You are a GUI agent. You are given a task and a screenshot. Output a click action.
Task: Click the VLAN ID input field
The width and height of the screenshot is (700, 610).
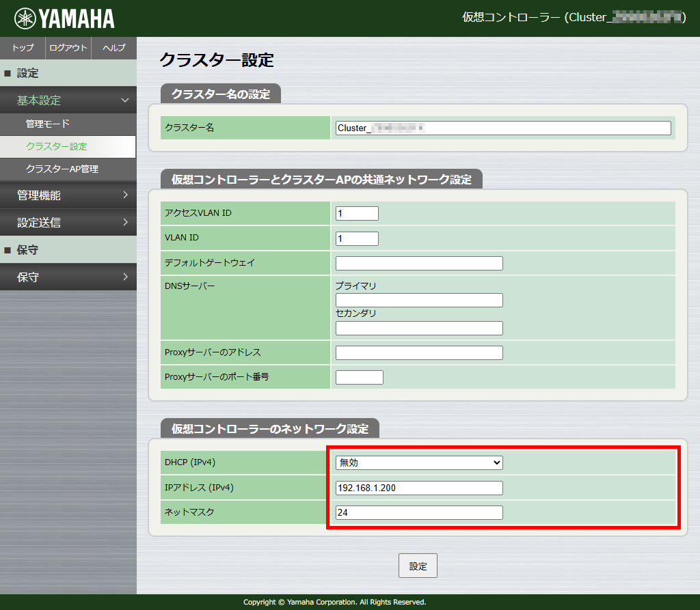tap(357, 238)
